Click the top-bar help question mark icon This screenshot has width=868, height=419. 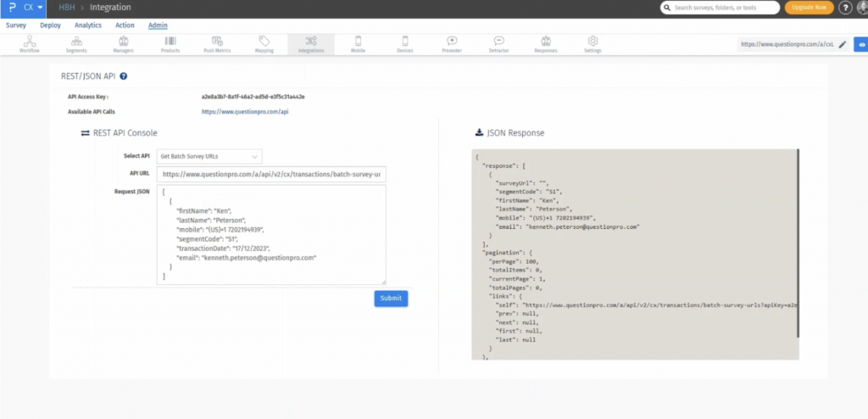coord(845,8)
